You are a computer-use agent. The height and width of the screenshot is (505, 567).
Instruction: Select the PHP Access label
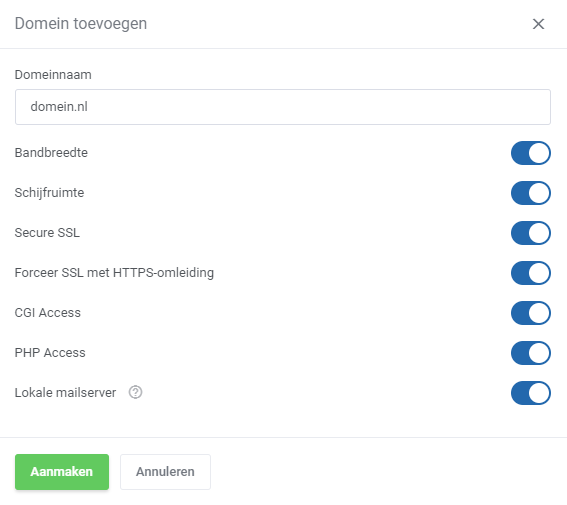click(50, 353)
